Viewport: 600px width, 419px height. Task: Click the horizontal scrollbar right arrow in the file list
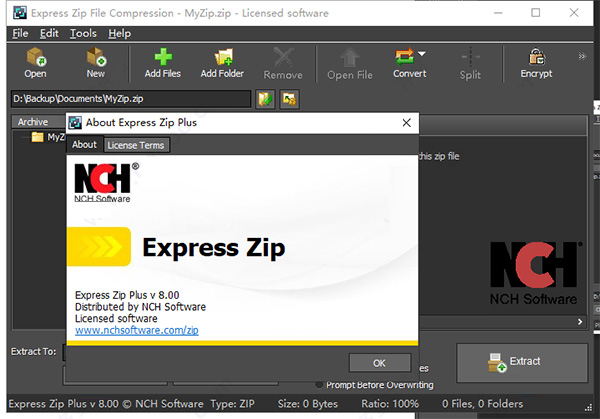(x=580, y=322)
